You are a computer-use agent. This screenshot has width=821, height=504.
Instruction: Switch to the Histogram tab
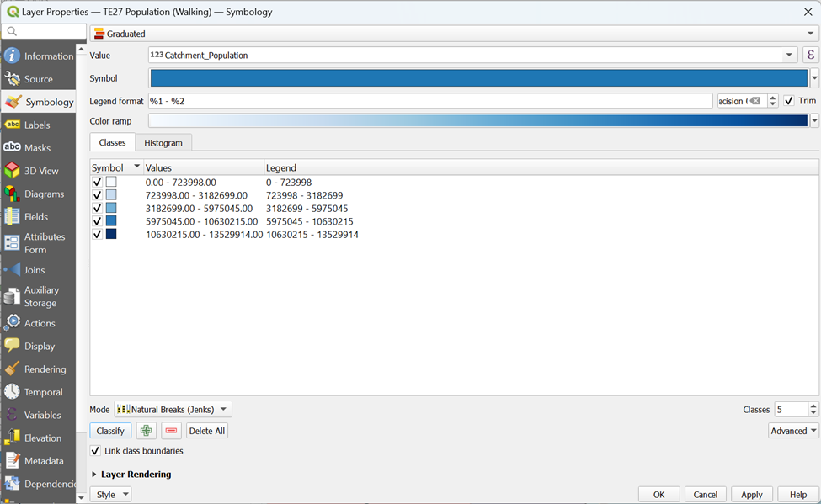click(x=163, y=143)
